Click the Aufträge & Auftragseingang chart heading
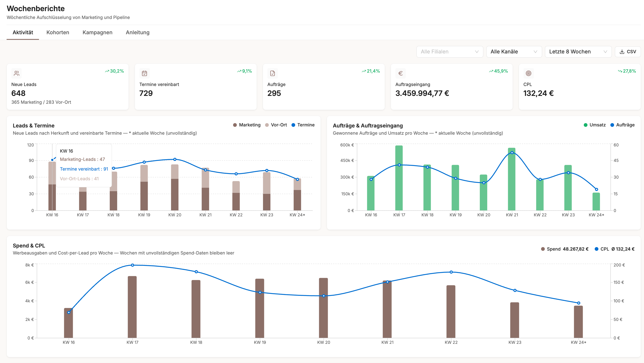 tap(368, 125)
